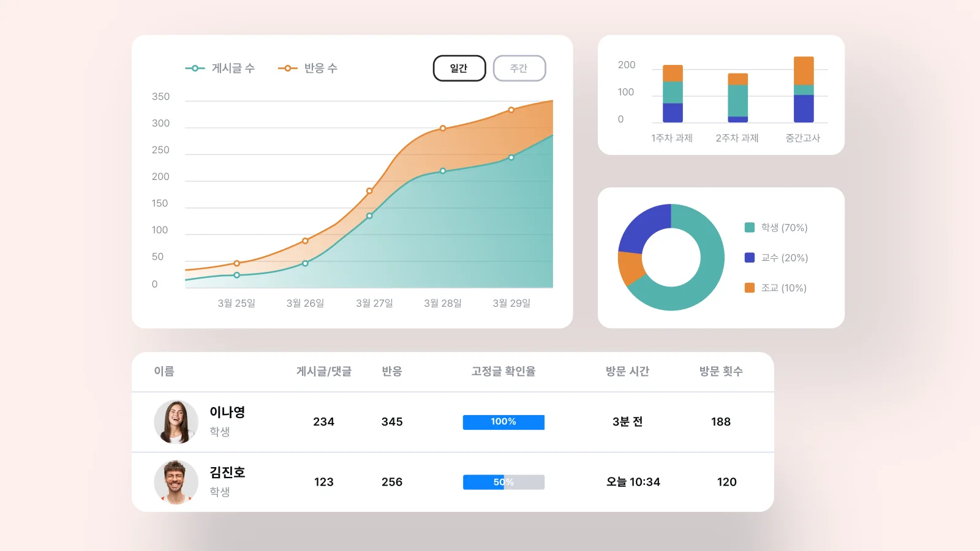The image size is (980, 551).
Task: Click the 3월 29일 date label
Action: point(511,303)
